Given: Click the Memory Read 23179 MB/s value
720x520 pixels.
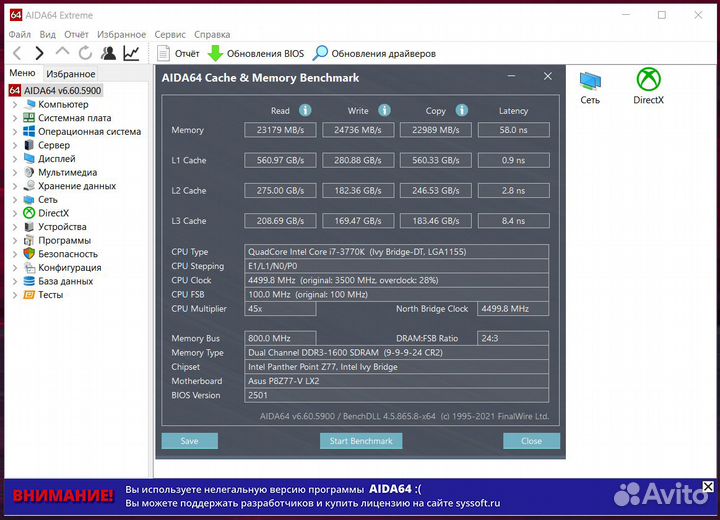Looking at the screenshot, I should tap(280, 130).
